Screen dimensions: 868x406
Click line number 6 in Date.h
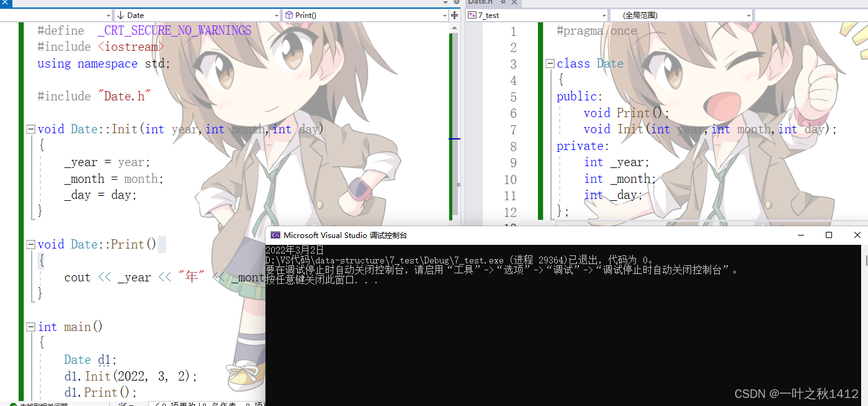[513, 113]
